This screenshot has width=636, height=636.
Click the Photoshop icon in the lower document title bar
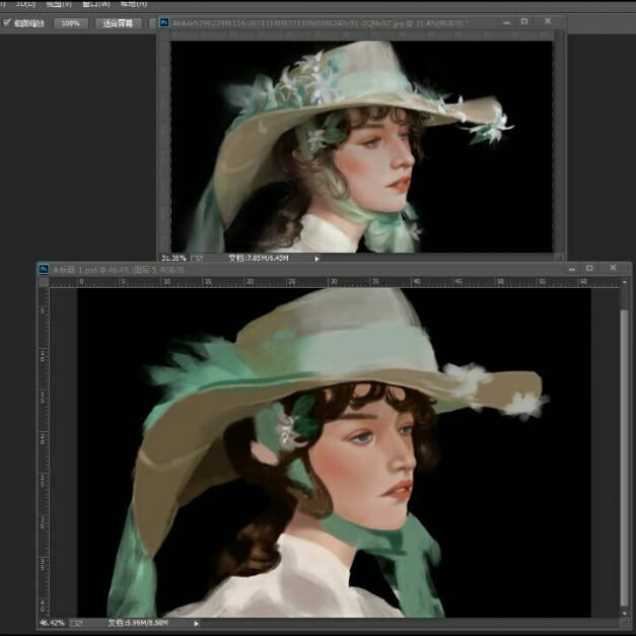43,269
